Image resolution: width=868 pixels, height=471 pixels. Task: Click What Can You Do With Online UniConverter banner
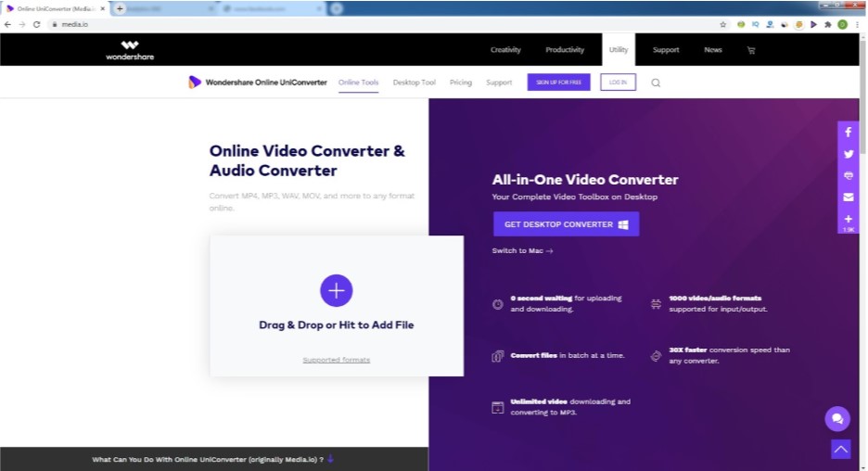coord(213,459)
